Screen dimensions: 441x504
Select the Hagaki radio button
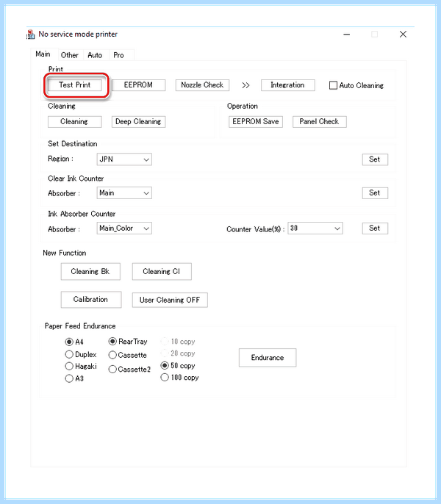(69, 366)
